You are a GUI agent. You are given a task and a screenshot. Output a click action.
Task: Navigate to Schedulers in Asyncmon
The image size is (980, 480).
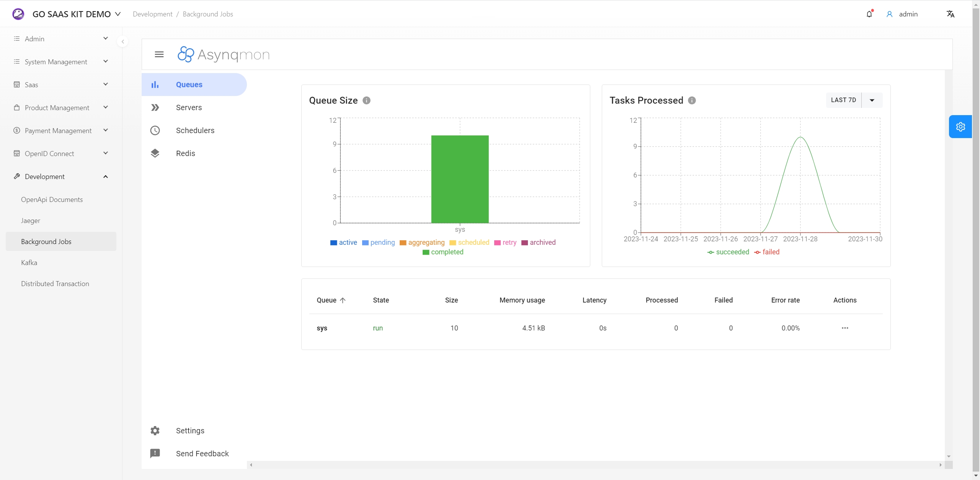195,130
